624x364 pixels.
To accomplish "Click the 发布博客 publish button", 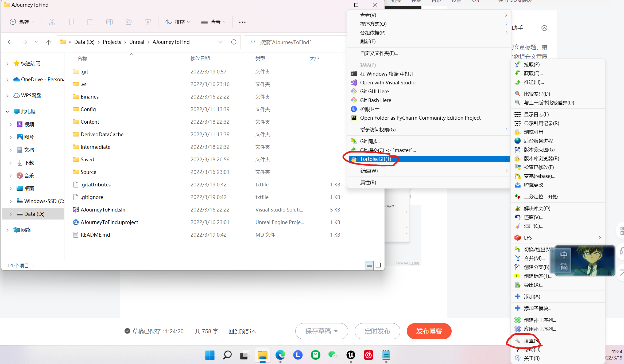I will point(429,331).
